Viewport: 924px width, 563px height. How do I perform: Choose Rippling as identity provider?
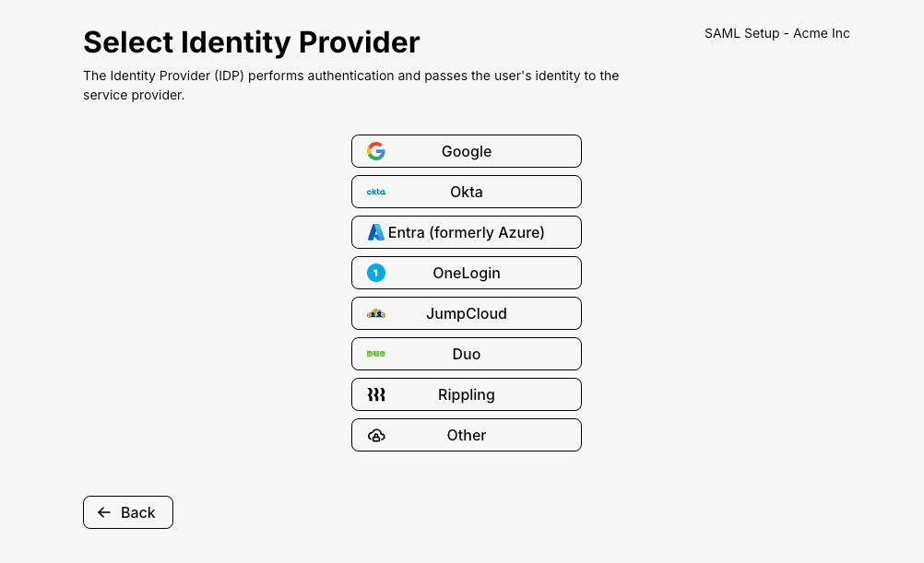click(467, 394)
